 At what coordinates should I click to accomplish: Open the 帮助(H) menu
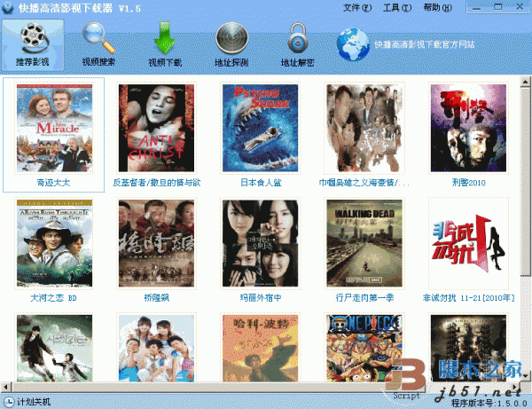coord(438,7)
